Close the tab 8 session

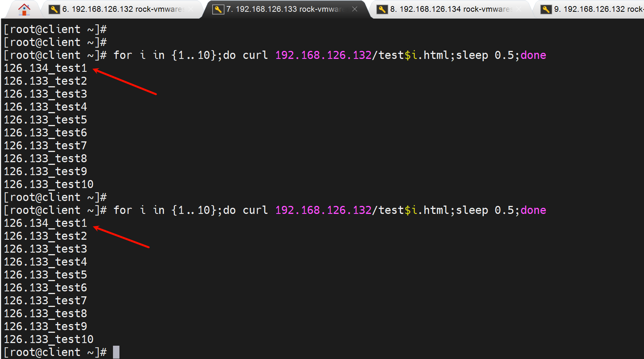518,9
